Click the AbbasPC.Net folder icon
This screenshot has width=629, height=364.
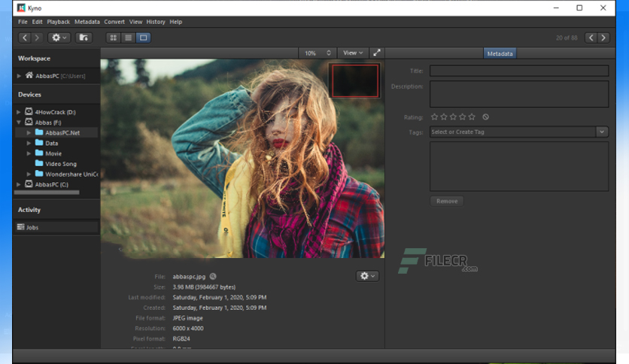(39, 132)
